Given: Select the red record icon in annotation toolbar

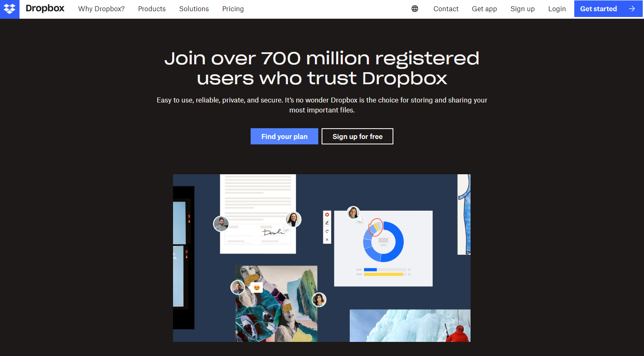Looking at the screenshot, I should point(327,215).
